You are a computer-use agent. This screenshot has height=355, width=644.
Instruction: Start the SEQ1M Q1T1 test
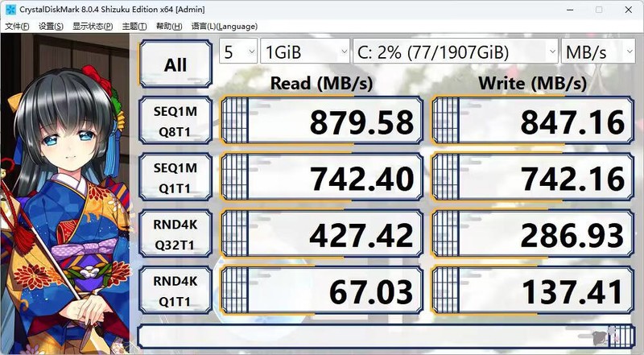coord(175,177)
